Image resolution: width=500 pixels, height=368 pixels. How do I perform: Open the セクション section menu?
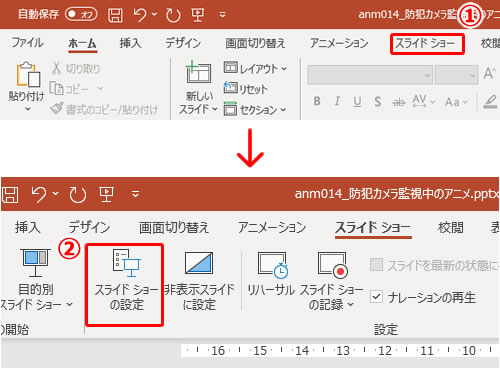pos(255,109)
